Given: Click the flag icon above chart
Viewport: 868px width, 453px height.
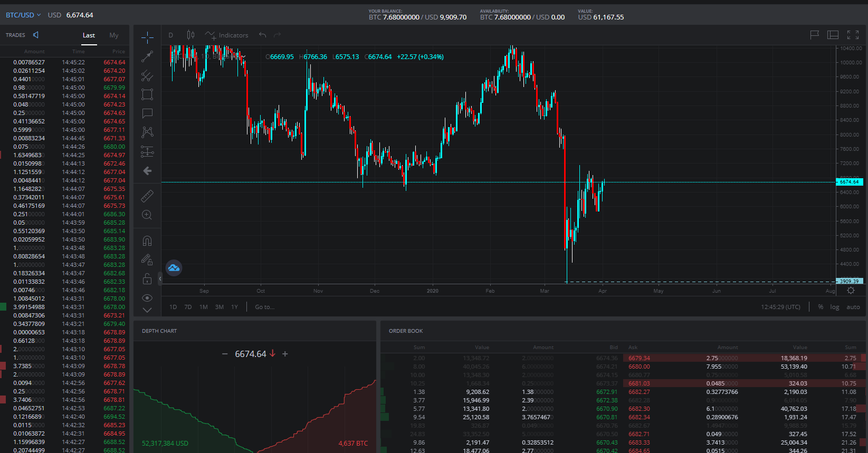Looking at the screenshot, I should pos(814,35).
